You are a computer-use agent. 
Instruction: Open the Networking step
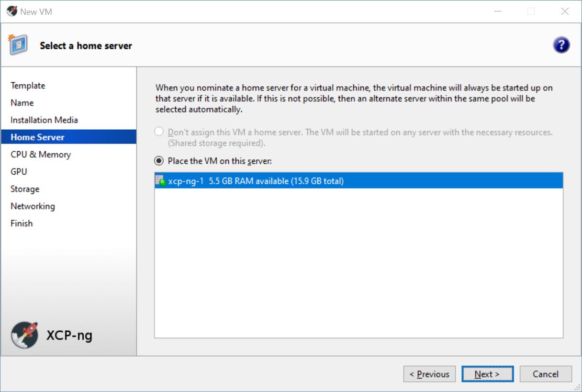point(33,206)
